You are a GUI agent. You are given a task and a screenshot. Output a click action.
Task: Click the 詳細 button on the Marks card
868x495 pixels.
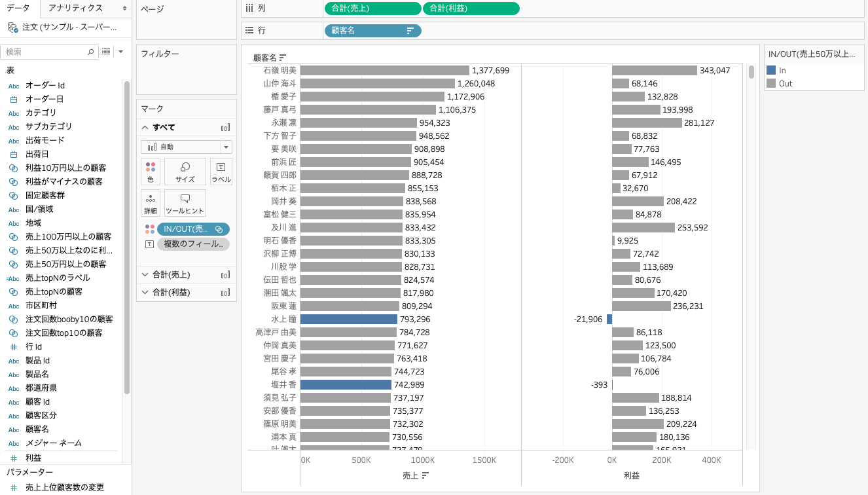[151, 203]
